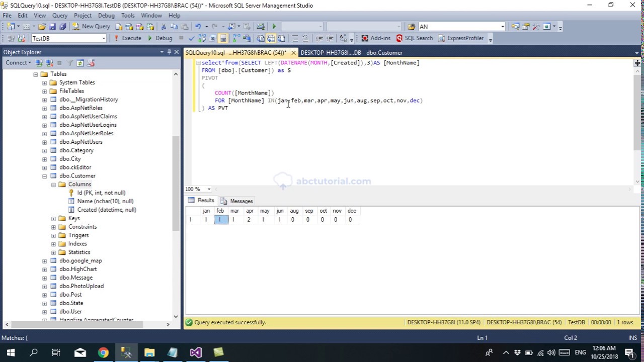Click the Activity Monitor icon

260,26
